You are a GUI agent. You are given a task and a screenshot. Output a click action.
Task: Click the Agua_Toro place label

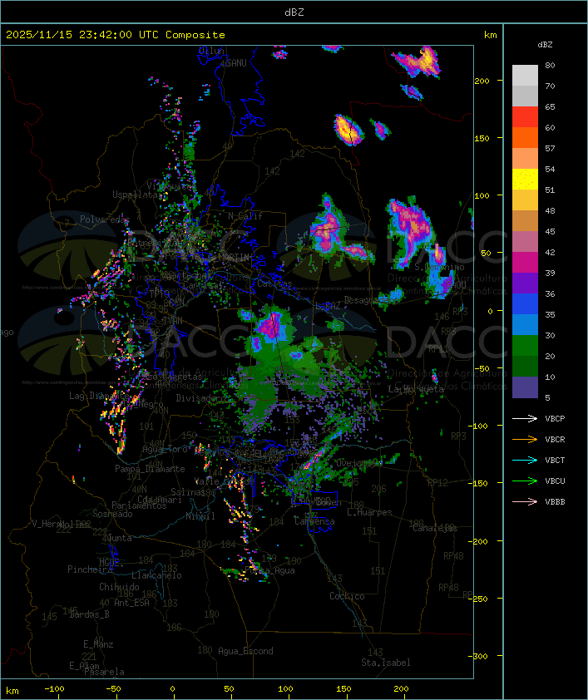(165, 449)
